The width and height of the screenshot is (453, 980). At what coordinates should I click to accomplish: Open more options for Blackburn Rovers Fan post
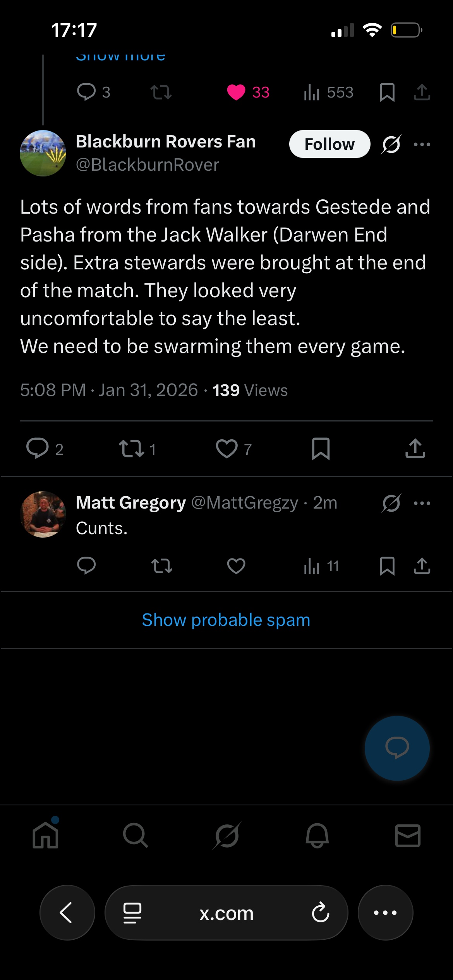[x=422, y=144]
